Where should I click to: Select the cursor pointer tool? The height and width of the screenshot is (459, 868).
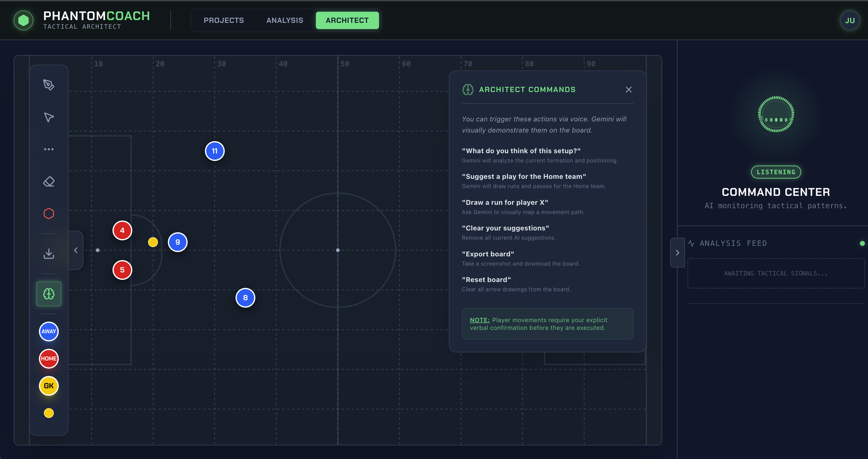pyautogui.click(x=49, y=117)
